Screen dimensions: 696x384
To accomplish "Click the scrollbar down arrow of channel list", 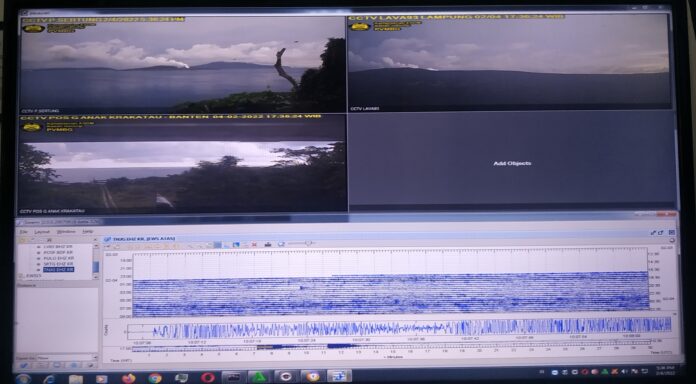I will coord(95,277).
